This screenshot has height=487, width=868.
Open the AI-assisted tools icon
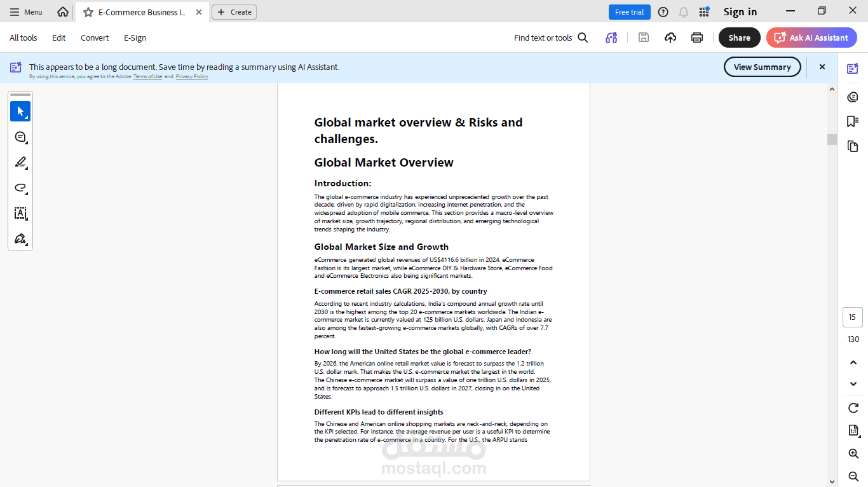[x=611, y=38]
